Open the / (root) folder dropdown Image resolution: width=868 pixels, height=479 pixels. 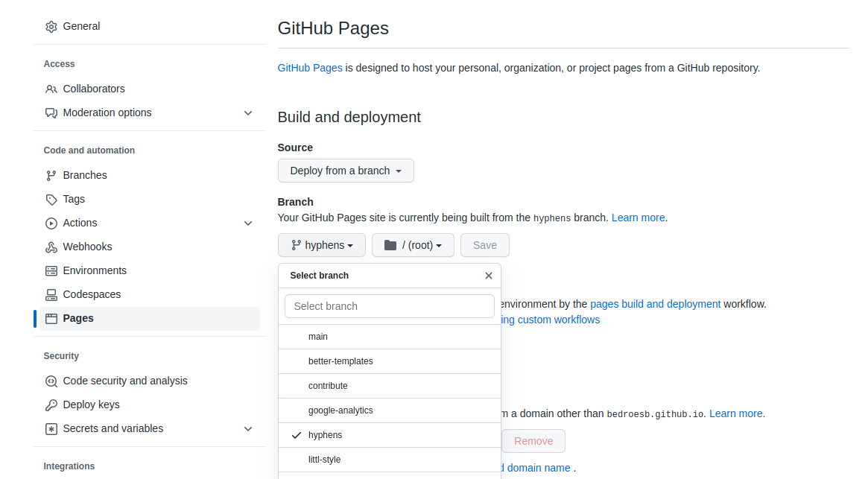[x=413, y=245]
